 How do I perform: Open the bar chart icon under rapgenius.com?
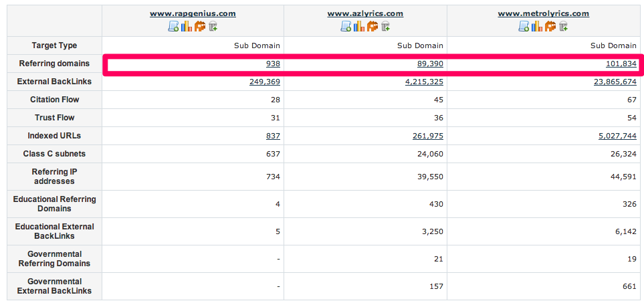pos(187,26)
